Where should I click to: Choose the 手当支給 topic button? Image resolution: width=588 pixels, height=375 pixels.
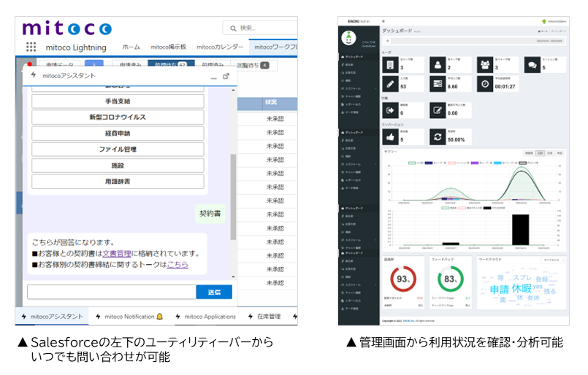point(118,101)
